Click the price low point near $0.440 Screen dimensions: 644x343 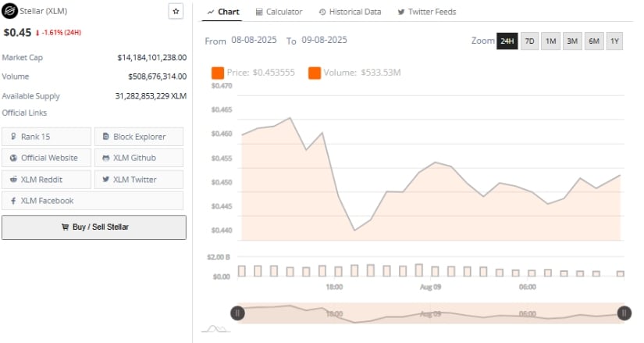[354, 230]
